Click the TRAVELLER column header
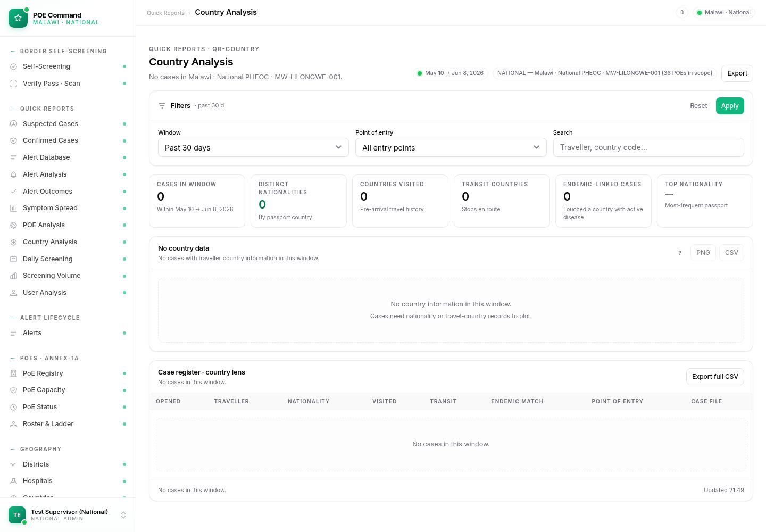This screenshot has height=532, width=766. click(231, 402)
